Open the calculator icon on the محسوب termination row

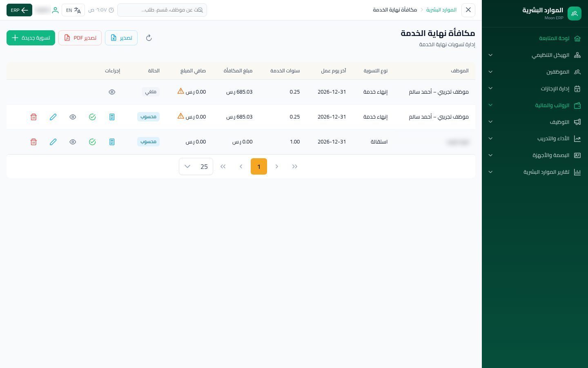coord(112,117)
